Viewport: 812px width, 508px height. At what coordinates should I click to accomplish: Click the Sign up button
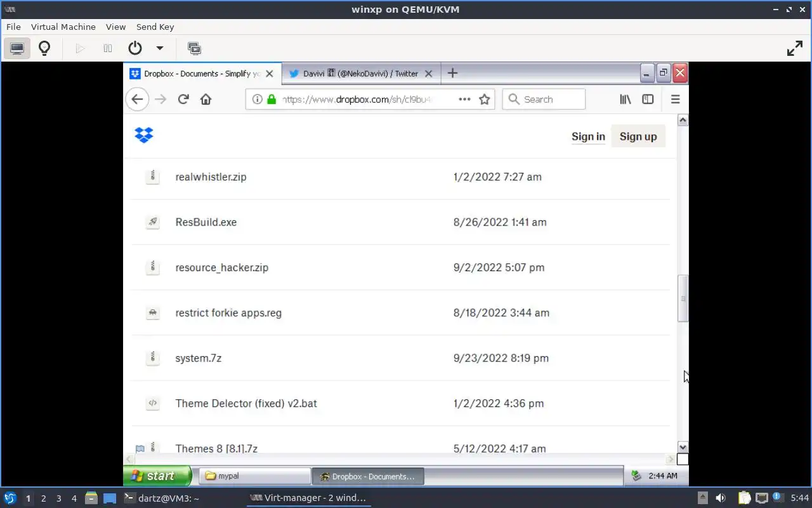(638, 137)
